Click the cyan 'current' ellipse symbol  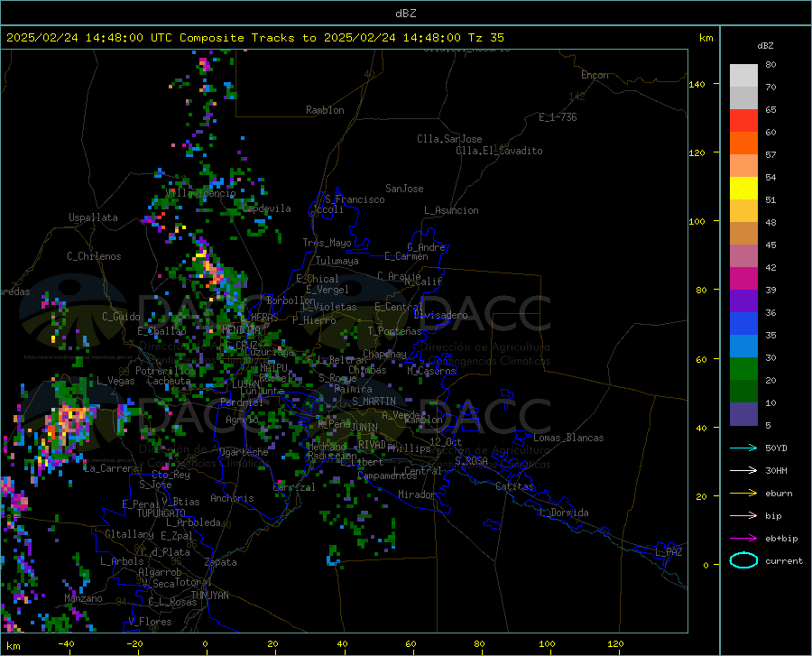(743, 560)
